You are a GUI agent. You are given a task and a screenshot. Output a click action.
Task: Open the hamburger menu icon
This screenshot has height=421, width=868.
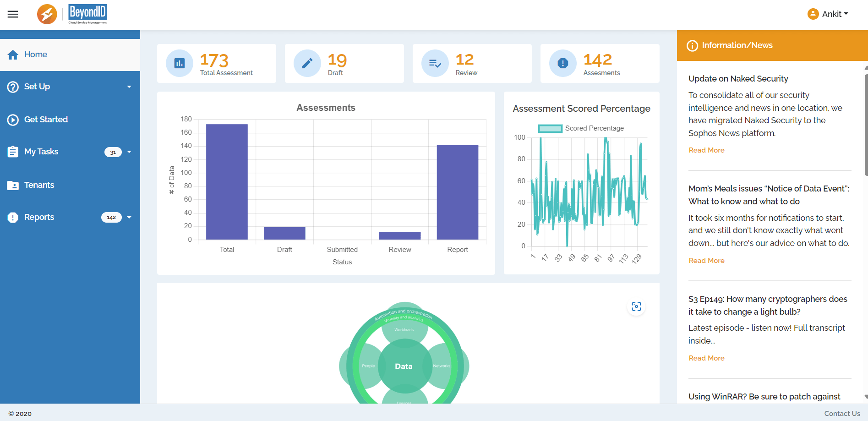pyautogui.click(x=13, y=14)
